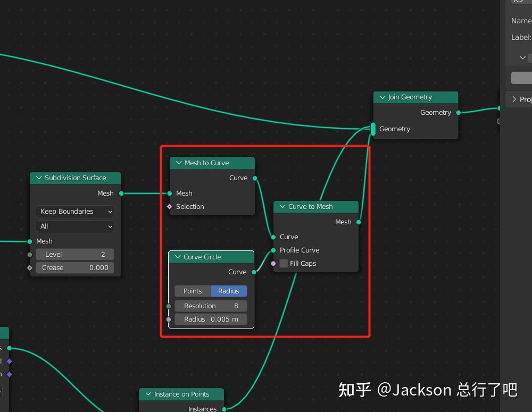Collapse the Join Geometry node
The image size is (532, 412).
[383, 97]
